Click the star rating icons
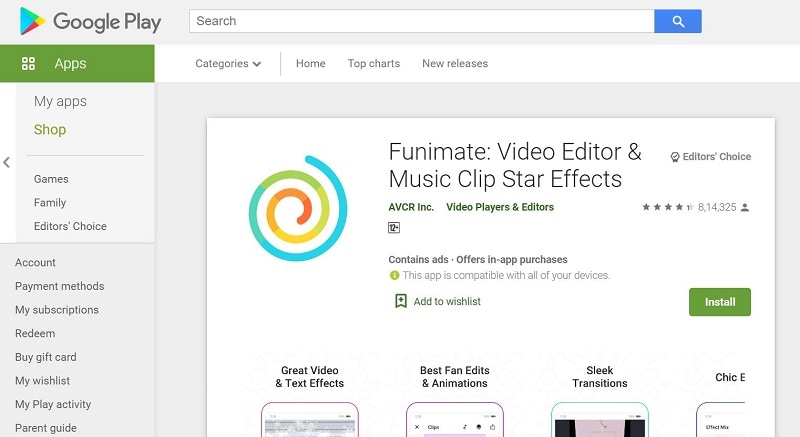 point(667,207)
